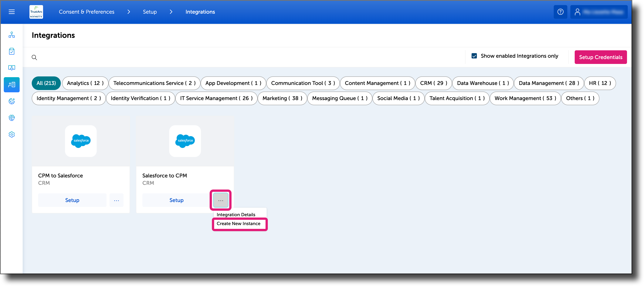Toggle Show enabled Integrations only checkbox
This screenshot has height=286, width=644.
pyautogui.click(x=474, y=56)
